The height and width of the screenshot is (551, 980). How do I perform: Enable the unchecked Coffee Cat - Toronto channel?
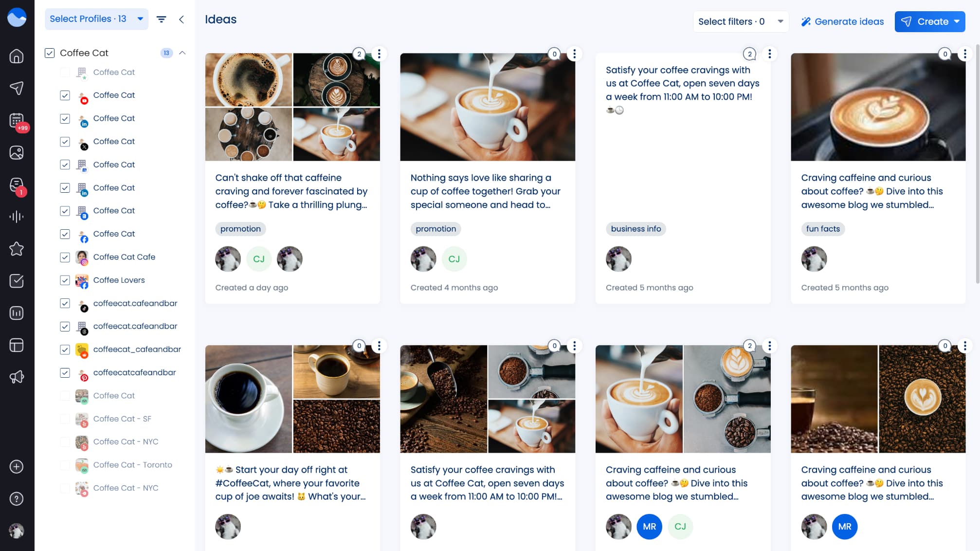(x=65, y=465)
